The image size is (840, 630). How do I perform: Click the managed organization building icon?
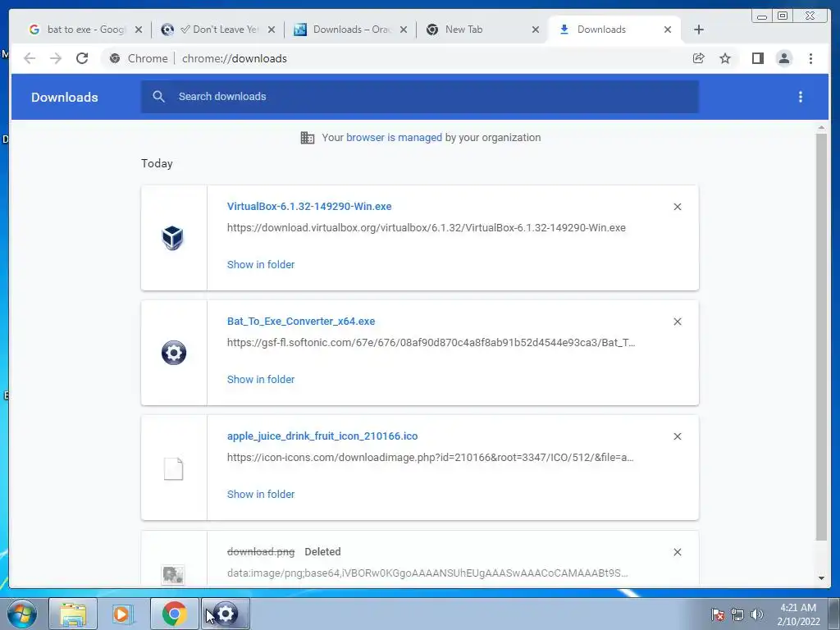[x=308, y=138]
